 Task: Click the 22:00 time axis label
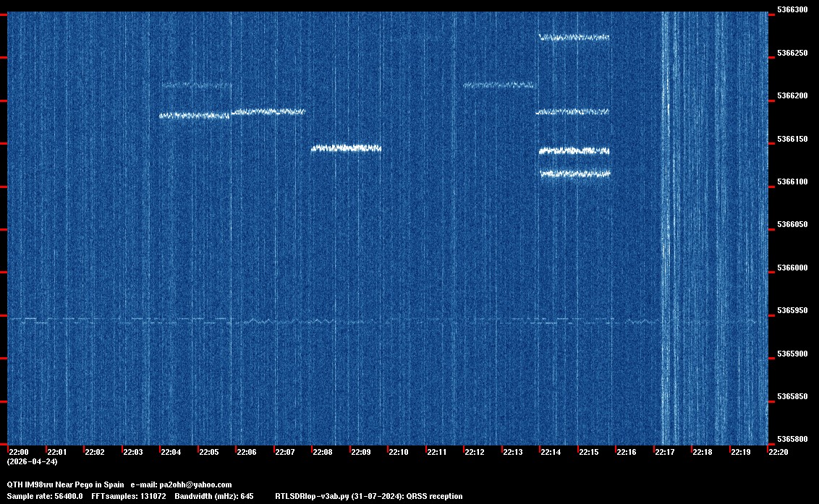coord(18,452)
